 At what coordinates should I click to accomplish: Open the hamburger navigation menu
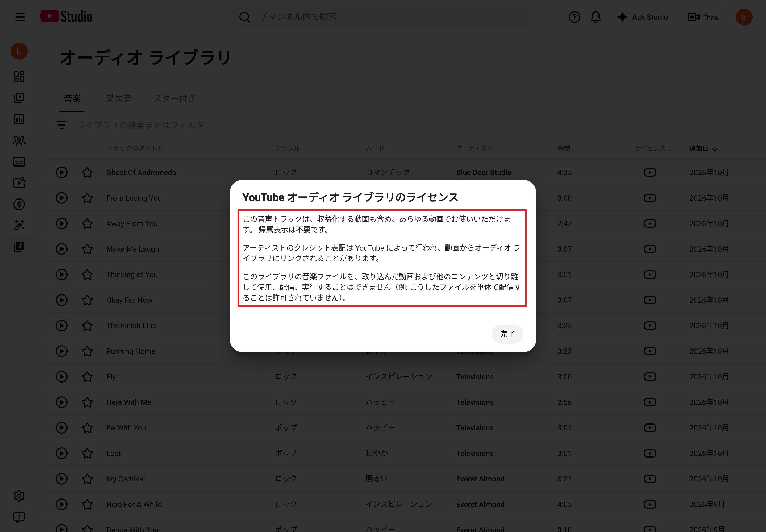coord(20,17)
